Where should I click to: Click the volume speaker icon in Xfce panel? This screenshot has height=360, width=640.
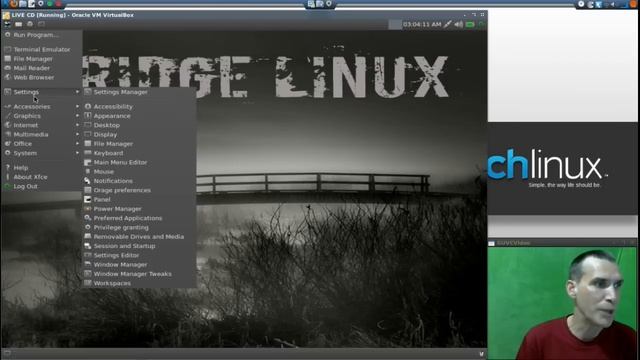pyautogui.click(x=459, y=24)
